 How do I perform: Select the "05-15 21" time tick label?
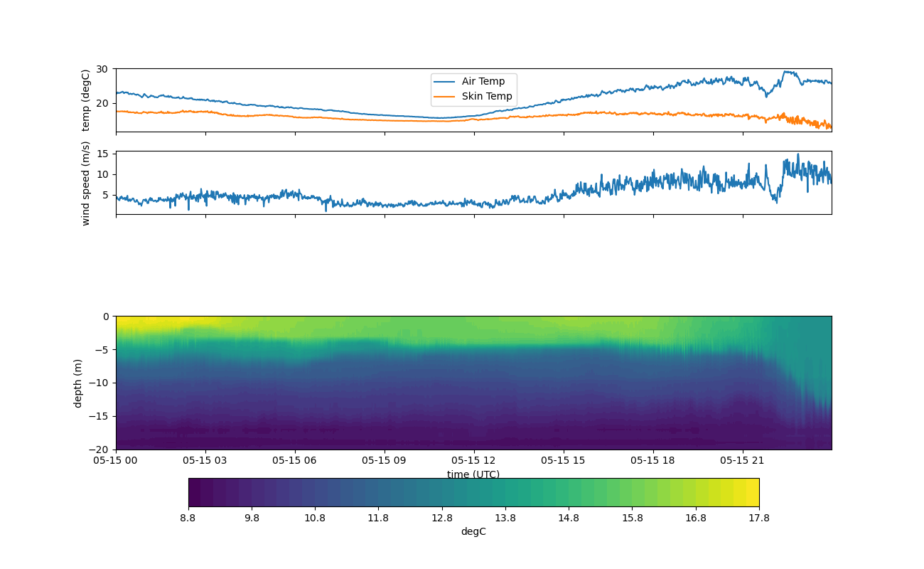(743, 460)
